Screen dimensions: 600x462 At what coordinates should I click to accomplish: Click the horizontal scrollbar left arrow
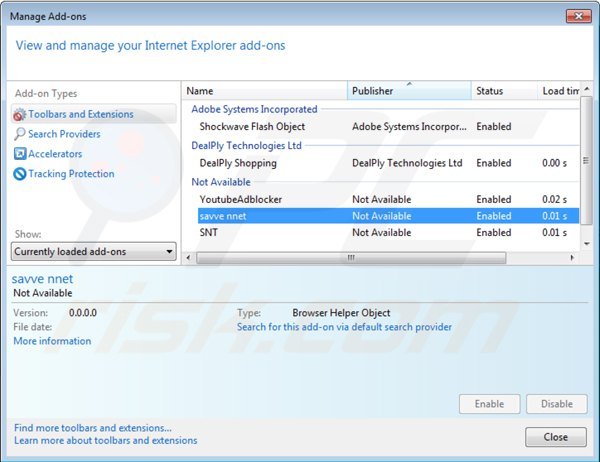click(188, 258)
